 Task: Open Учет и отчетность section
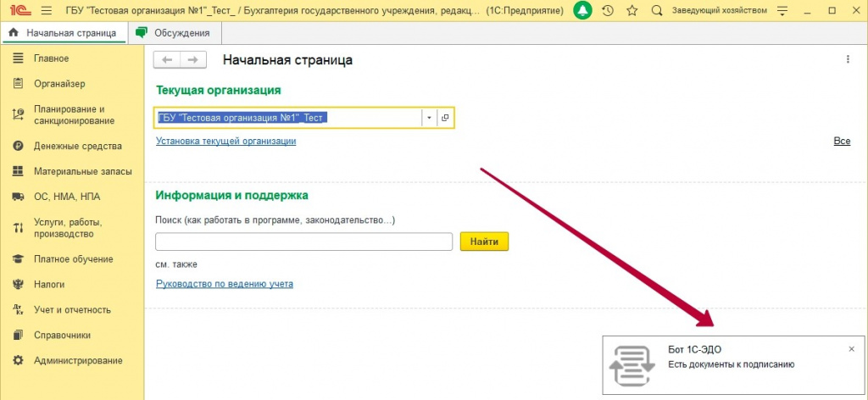72,310
